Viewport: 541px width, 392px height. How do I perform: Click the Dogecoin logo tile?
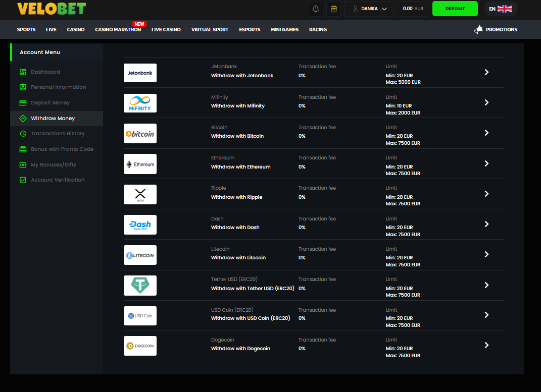coord(140,346)
